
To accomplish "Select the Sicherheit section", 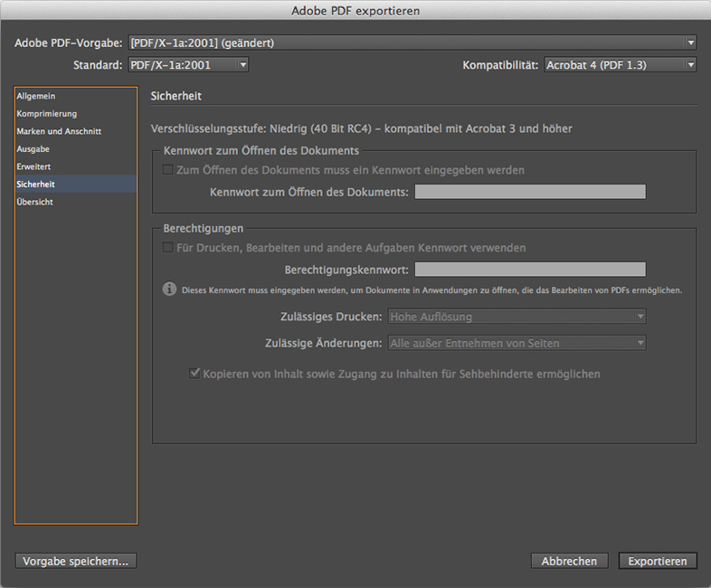I will pos(76,184).
